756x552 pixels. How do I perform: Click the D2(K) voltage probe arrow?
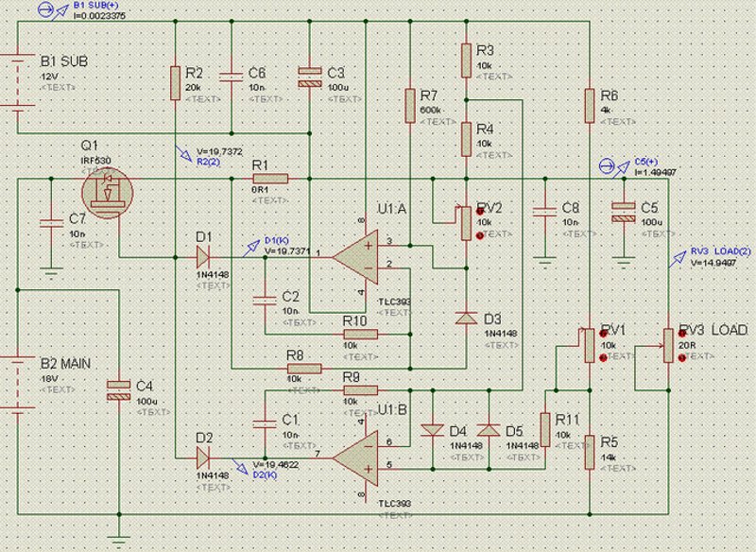(x=241, y=467)
